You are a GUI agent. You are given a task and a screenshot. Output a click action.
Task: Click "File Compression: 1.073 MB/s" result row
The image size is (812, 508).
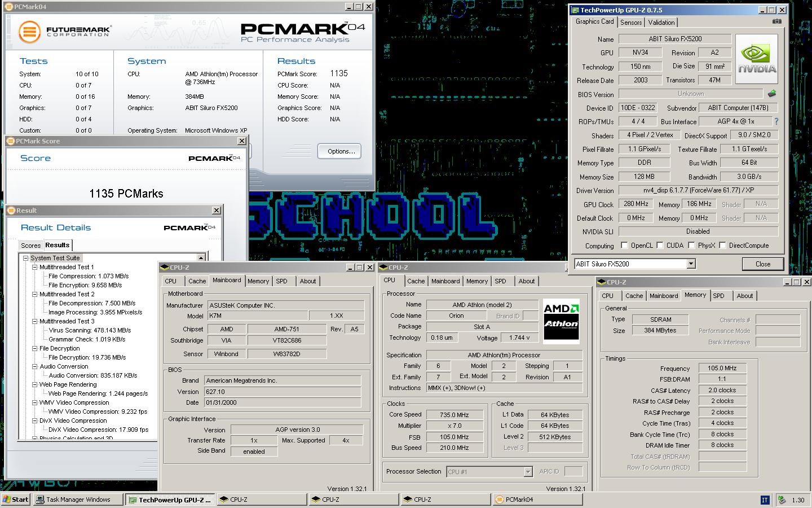click(x=88, y=276)
